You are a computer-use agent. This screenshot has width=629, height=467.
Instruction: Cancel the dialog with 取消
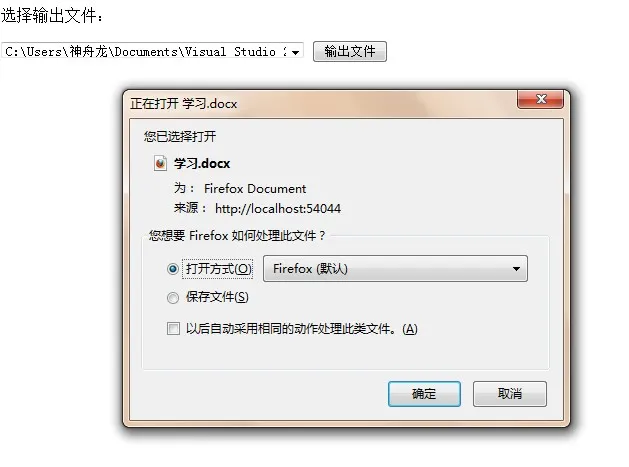[x=509, y=394]
